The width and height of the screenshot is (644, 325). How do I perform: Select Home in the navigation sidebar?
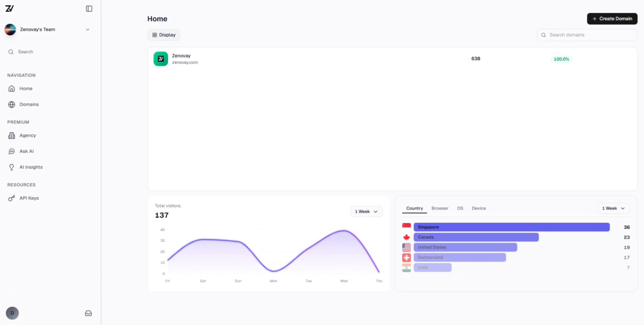[25, 88]
